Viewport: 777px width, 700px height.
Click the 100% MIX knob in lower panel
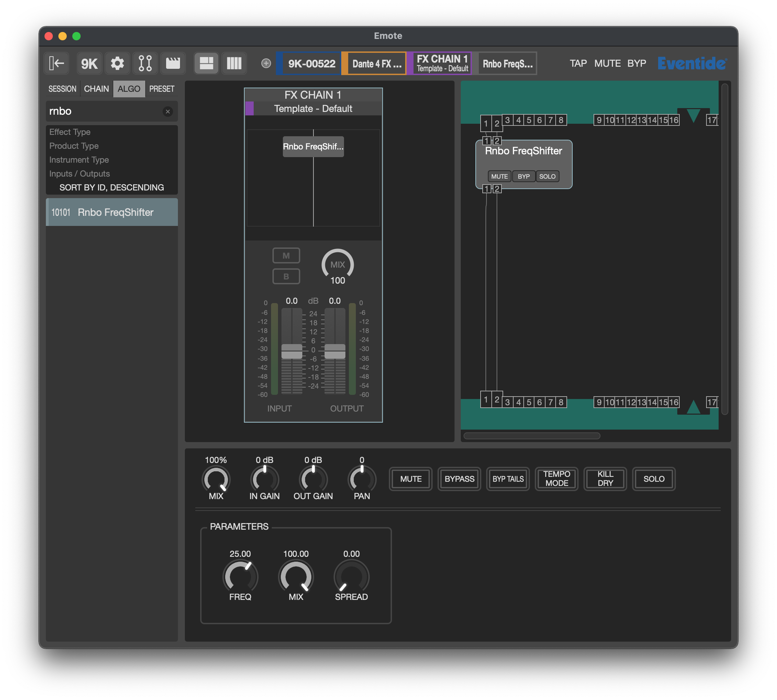(216, 479)
